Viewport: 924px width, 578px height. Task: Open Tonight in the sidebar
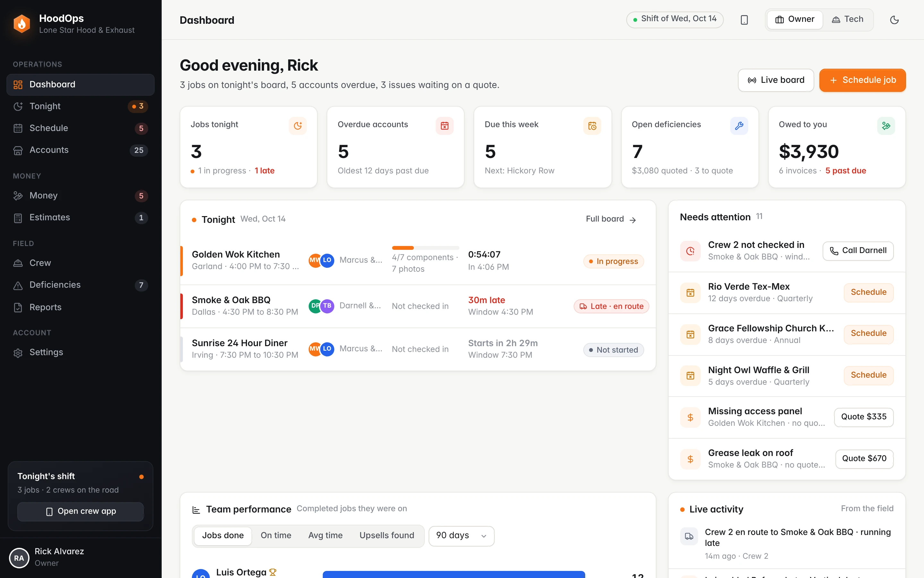(x=80, y=106)
